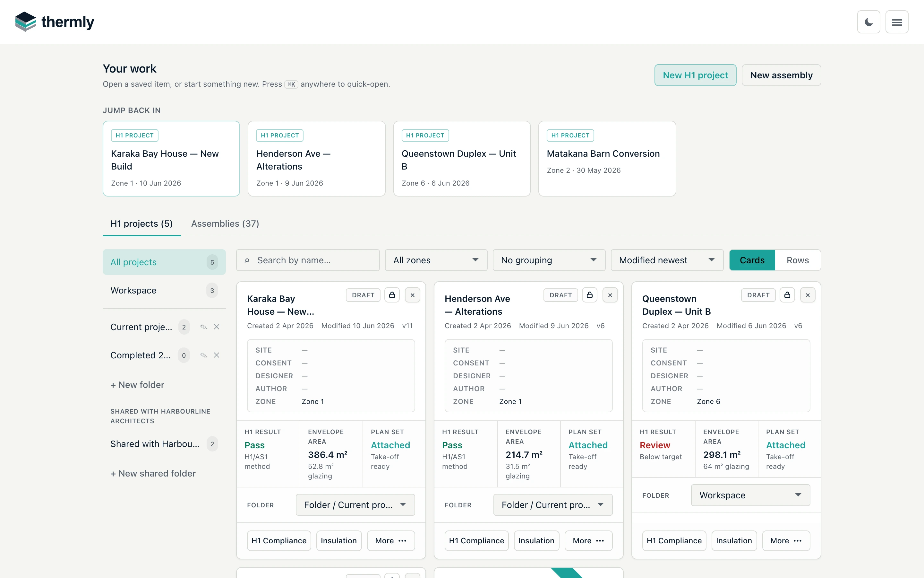Rename the Completed folder pencil icon
Screen dimensions: 924x578
(203, 355)
